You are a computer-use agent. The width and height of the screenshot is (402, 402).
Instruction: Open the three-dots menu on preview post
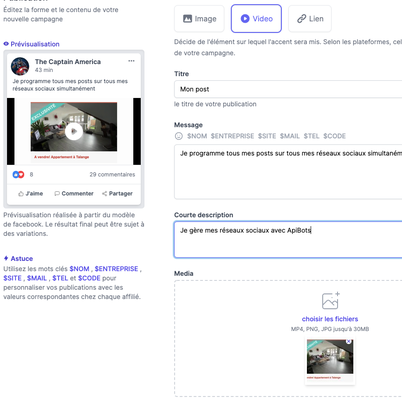coord(131,61)
